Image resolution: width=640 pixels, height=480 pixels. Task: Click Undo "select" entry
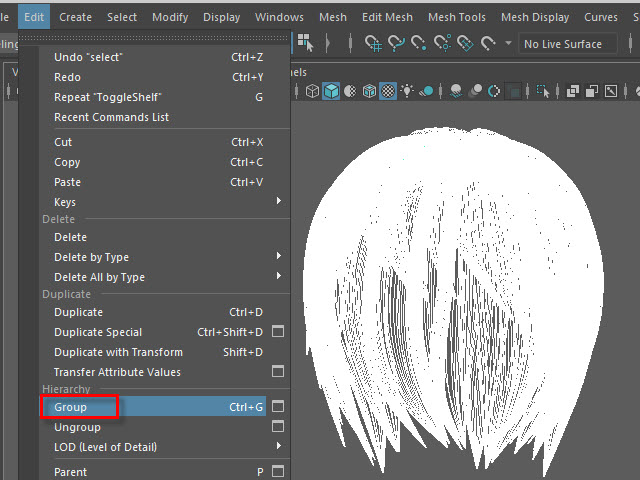(x=86, y=57)
